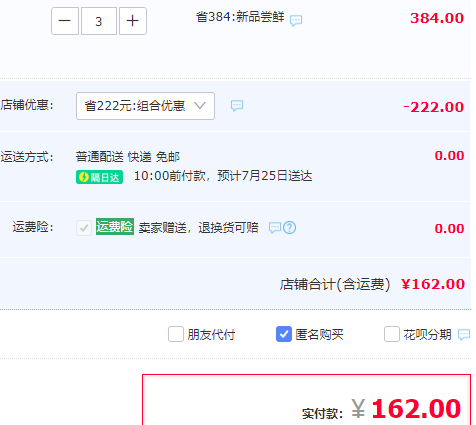Viewport: 476px width, 425px height.
Task: Click the dropdown chevron in 店铺优惠 selector
Action: click(200, 106)
